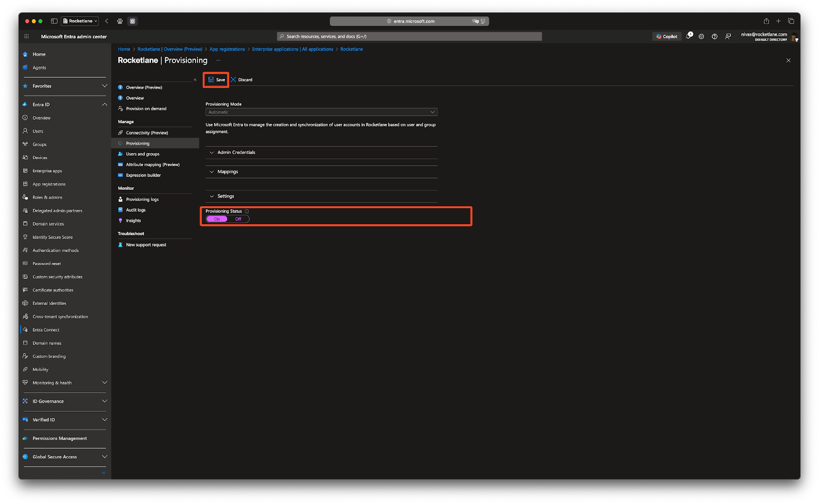Screen dimensions: 819x504
Task: Open Safari Rocketlane profile dropdown
Action: [x=80, y=21]
